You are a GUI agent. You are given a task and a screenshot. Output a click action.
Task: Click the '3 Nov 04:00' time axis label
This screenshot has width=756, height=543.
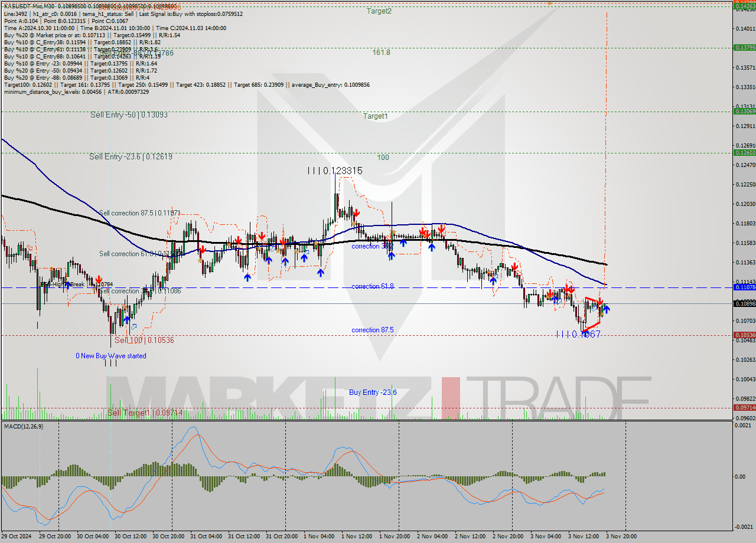tap(545, 537)
